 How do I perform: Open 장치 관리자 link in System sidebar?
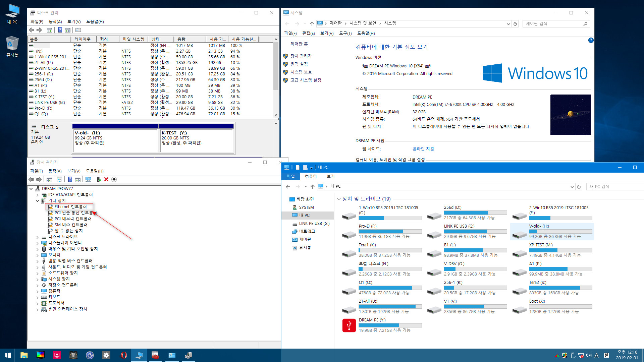(x=301, y=56)
